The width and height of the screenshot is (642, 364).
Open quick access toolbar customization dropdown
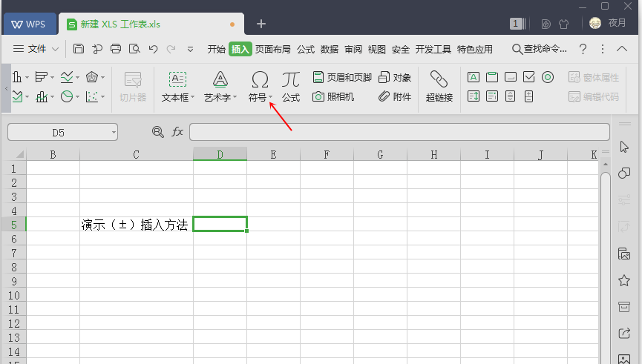pyautogui.click(x=190, y=50)
